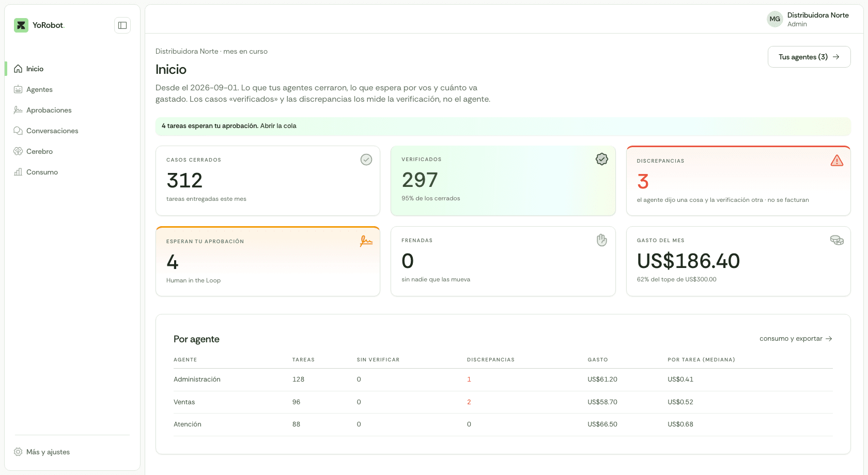Click the signature icon on the Esperan tu aprobación card

click(x=366, y=241)
